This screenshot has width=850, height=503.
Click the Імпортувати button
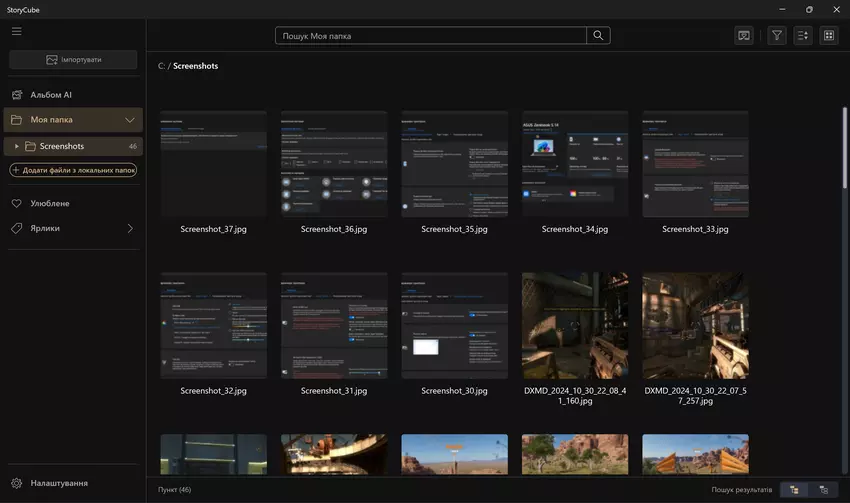coord(73,60)
